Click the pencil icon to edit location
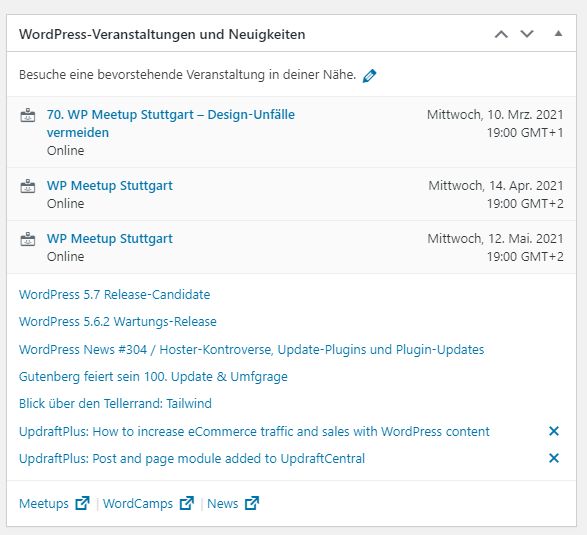587x535 pixels. [x=369, y=75]
